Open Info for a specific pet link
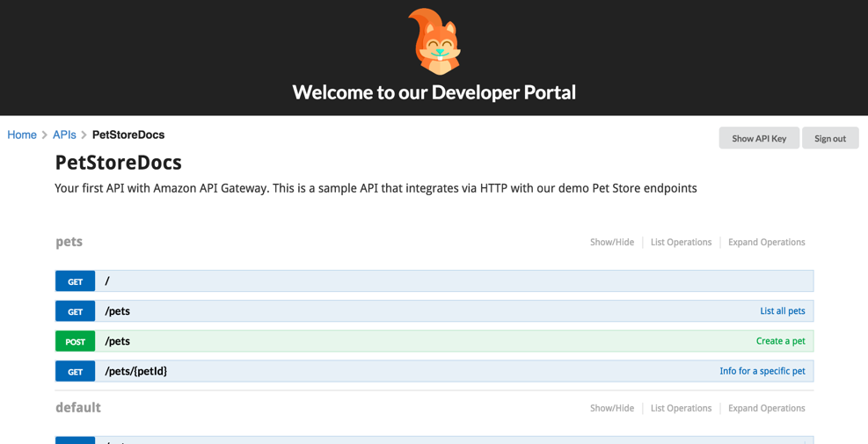 762,371
